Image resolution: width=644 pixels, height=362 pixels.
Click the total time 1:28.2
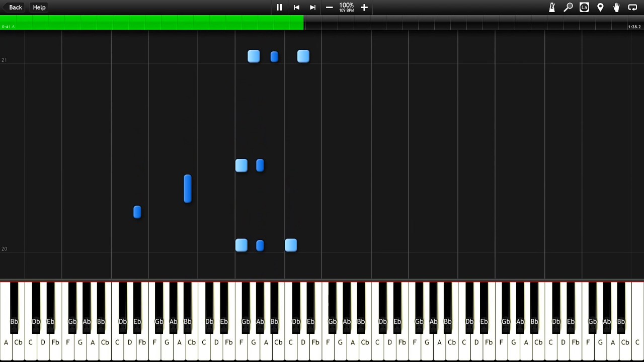(x=634, y=27)
